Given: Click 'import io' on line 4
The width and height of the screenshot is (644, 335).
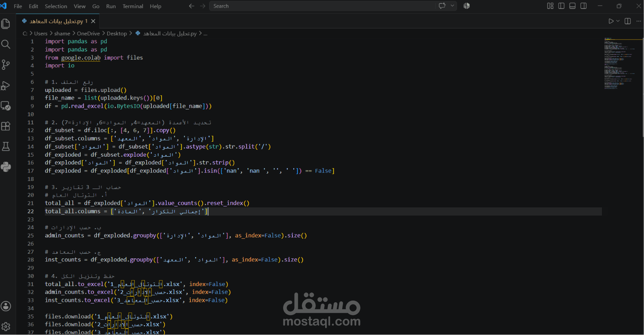Looking at the screenshot, I should point(60,66).
